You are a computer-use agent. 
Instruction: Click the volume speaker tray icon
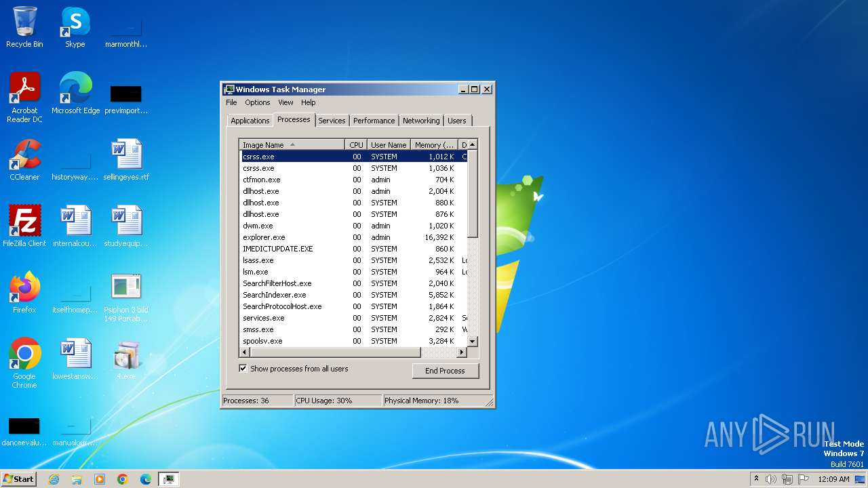point(771,479)
